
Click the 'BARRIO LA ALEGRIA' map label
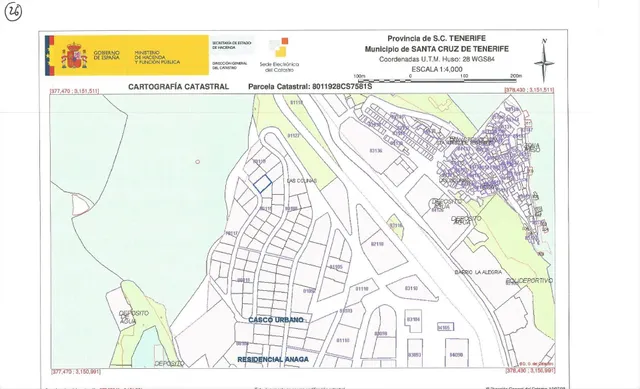tap(478, 272)
